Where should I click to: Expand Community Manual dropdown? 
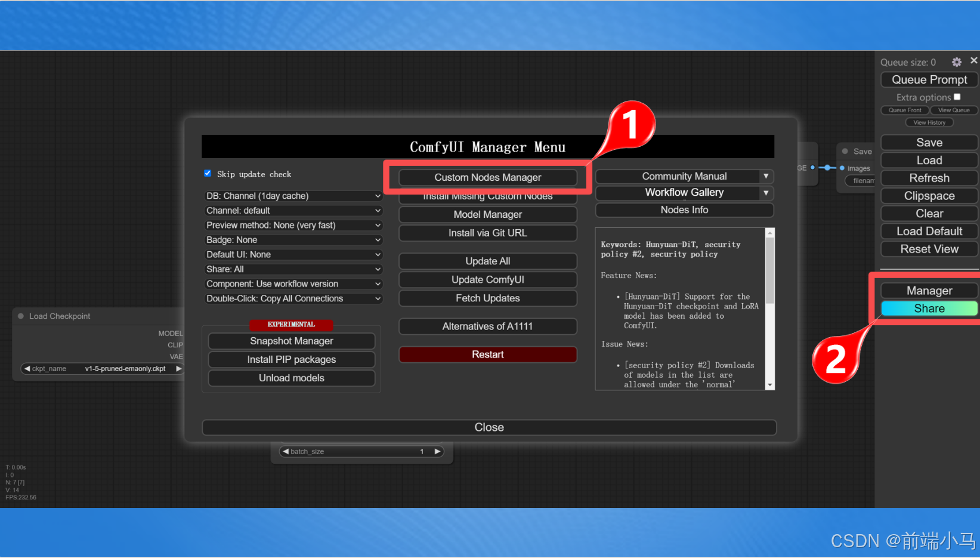766,177
